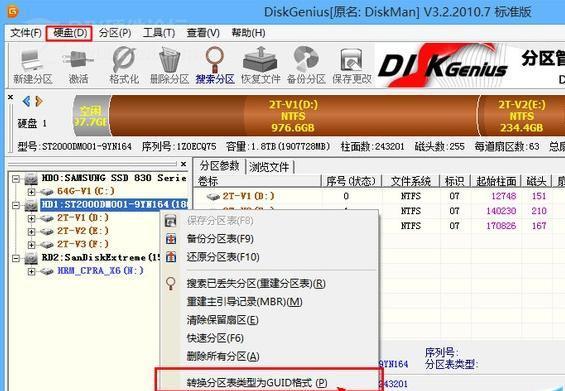Click the 保存分区表 menu icon

(x=171, y=221)
